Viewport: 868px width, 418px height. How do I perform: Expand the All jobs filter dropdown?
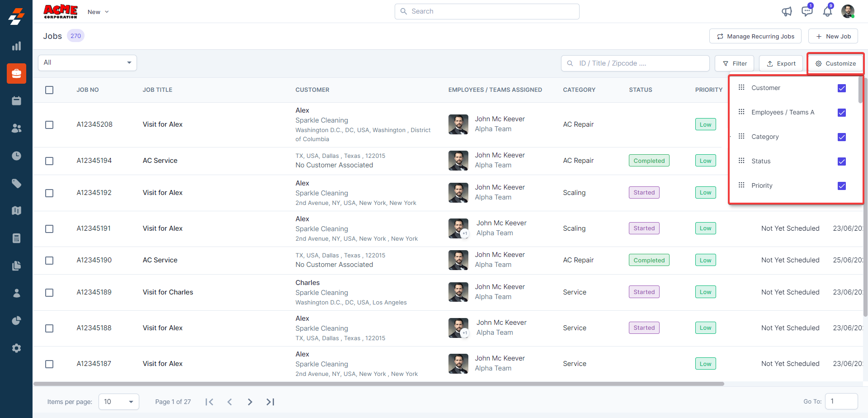coord(87,63)
